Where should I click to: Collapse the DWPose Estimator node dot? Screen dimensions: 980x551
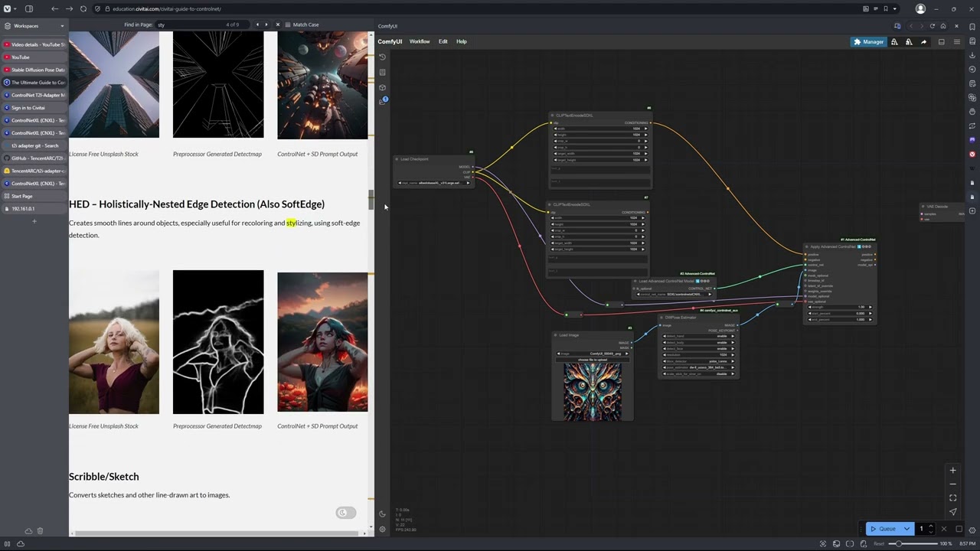point(663,317)
